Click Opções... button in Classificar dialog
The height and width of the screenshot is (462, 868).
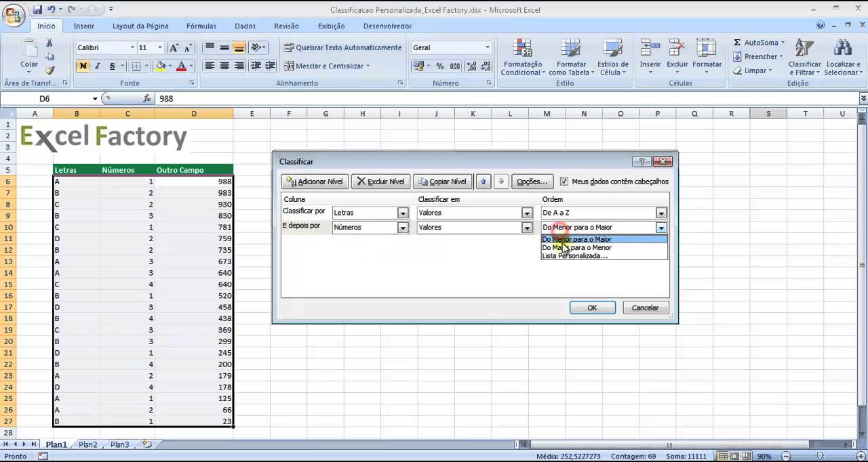[x=532, y=182]
